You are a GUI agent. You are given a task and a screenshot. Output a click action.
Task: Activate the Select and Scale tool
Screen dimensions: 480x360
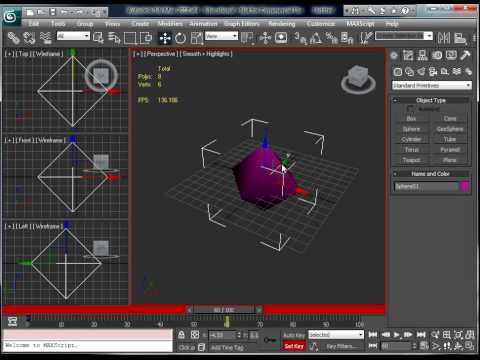tap(197, 38)
